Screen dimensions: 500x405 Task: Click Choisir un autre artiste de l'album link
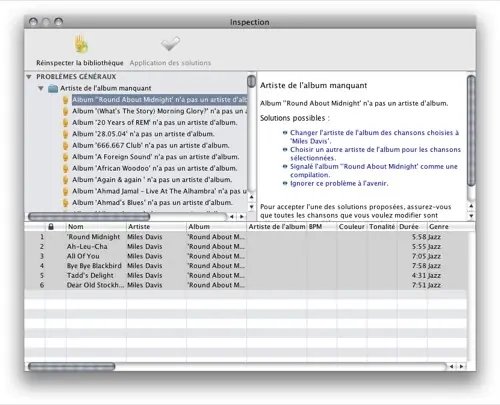coord(375,154)
